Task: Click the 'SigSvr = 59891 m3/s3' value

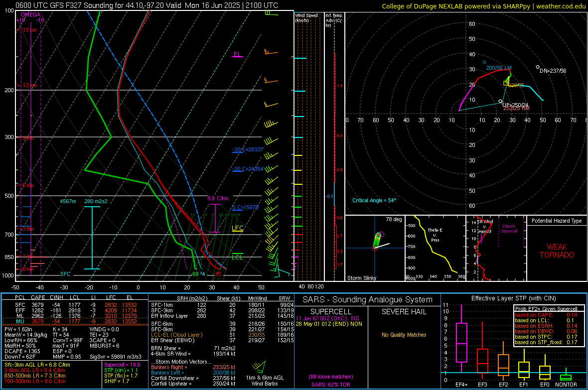Action: 116,357
